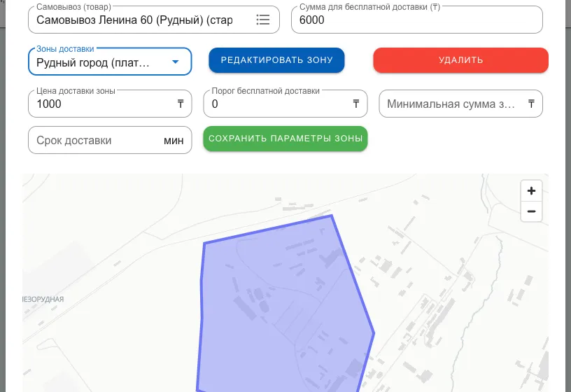This screenshot has height=392, width=571.
Task: Click the red Удалить button
Action: [x=460, y=60]
